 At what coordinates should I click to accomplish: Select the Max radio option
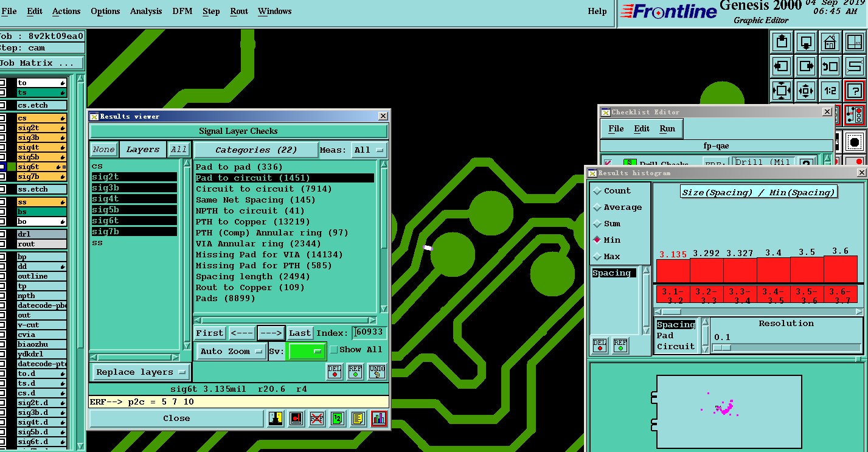click(x=597, y=257)
